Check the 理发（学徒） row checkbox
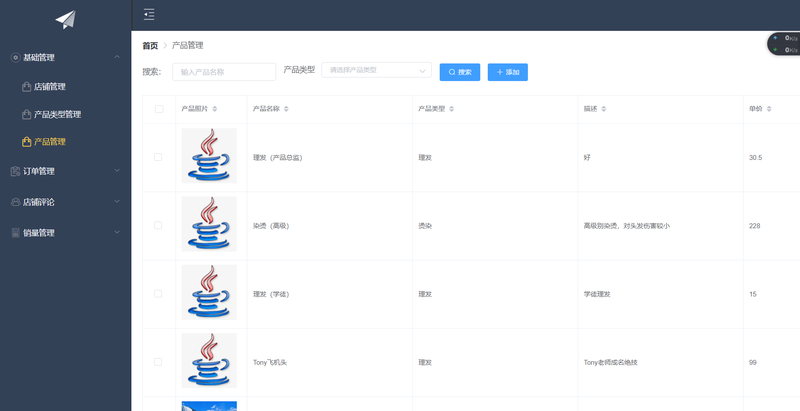 pyautogui.click(x=158, y=294)
